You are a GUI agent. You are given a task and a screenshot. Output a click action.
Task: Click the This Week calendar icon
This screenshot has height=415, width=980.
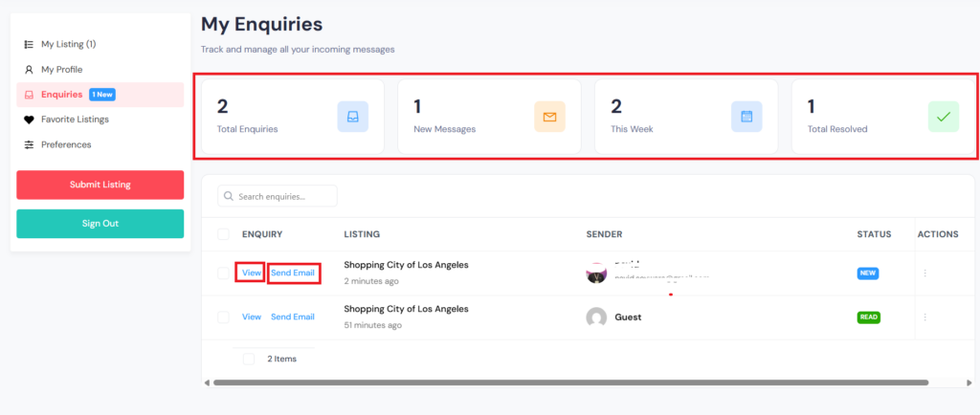[746, 117]
